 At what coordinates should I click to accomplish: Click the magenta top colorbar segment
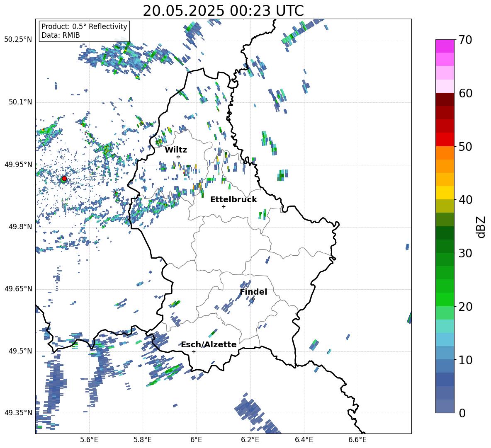(x=445, y=46)
